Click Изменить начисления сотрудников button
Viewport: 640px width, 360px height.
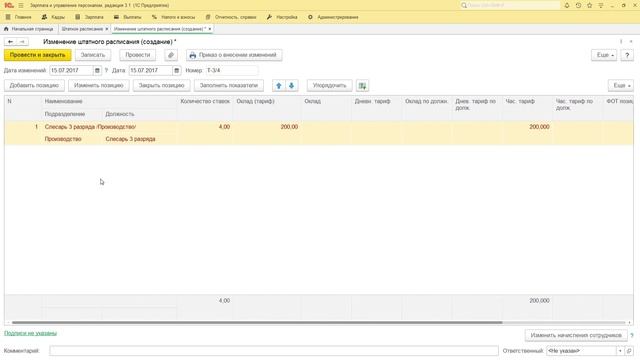[576, 335]
